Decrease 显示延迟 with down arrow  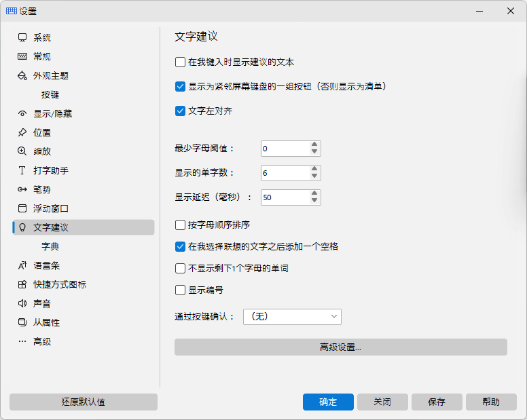click(x=314, y=200)
